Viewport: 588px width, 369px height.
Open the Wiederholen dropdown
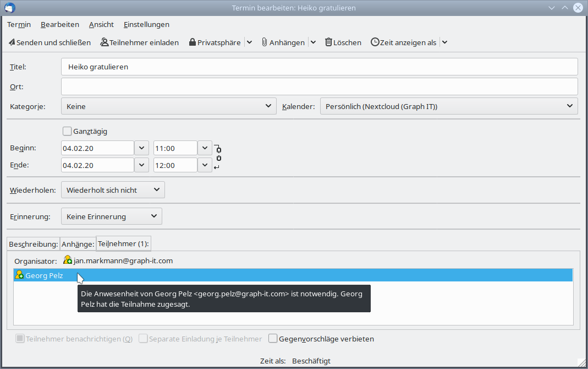[x=113, y=190]
